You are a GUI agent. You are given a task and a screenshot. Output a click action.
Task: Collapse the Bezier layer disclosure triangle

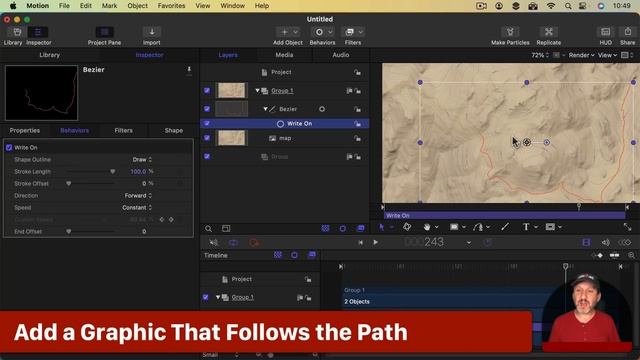(x=265, y=109)
